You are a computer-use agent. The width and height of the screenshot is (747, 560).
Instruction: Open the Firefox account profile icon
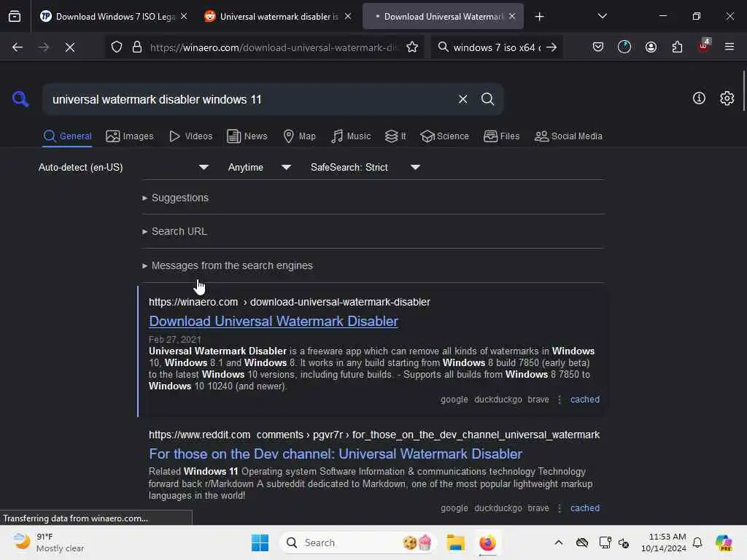point(651,47)
